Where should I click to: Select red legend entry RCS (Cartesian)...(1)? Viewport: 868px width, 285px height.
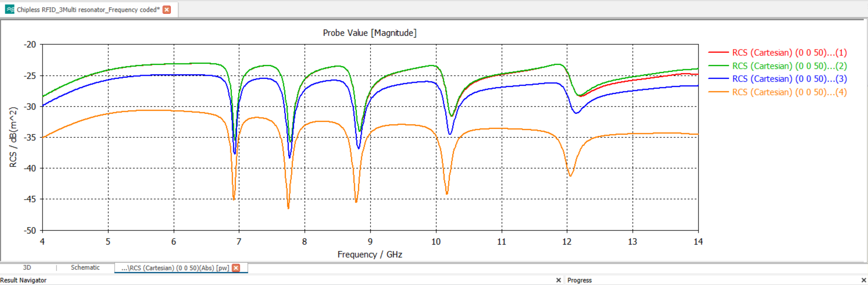tap(789, 53)
